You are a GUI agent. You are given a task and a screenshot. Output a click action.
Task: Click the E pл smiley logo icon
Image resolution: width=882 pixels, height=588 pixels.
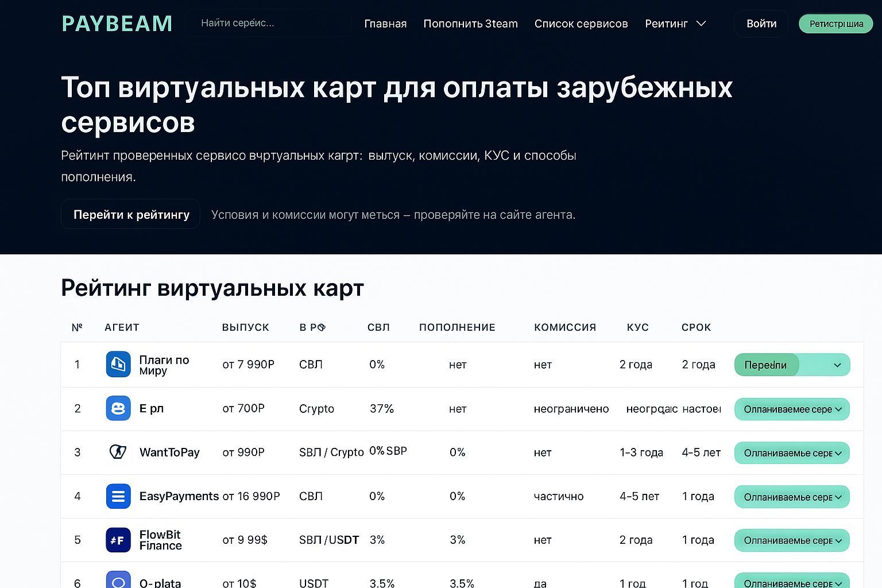(118, 408)
